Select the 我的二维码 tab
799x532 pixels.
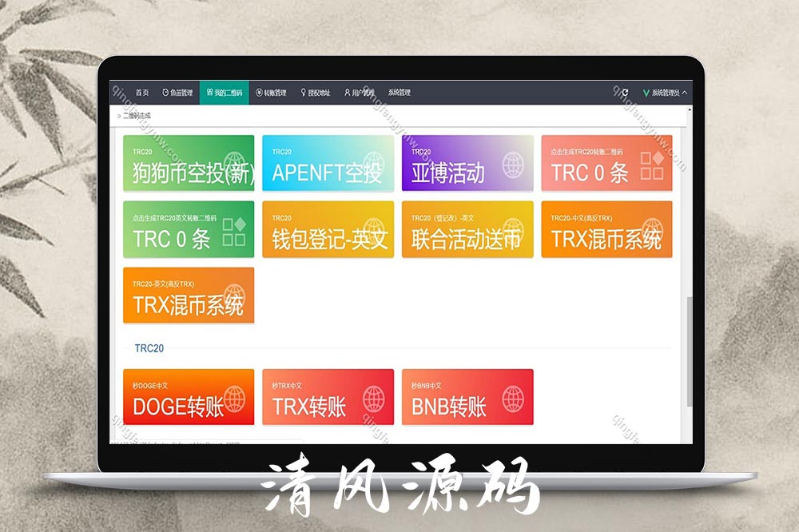click(x=225, y=93)
